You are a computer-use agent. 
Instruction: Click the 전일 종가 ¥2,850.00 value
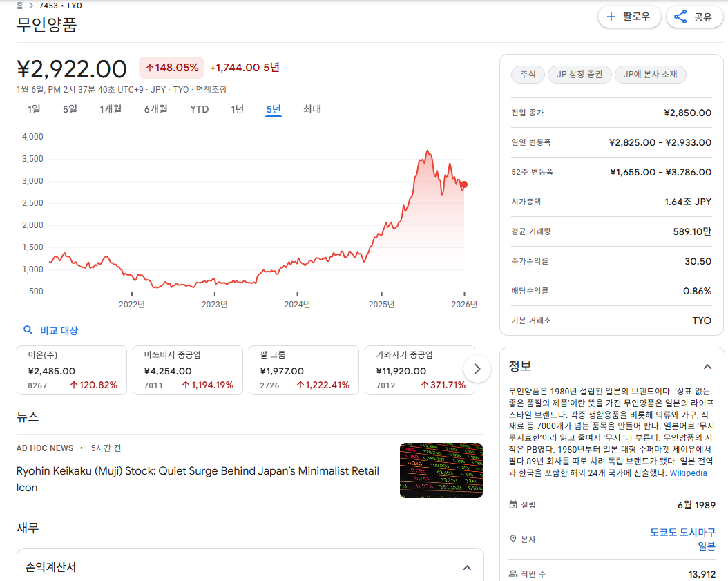click(688, 113)
